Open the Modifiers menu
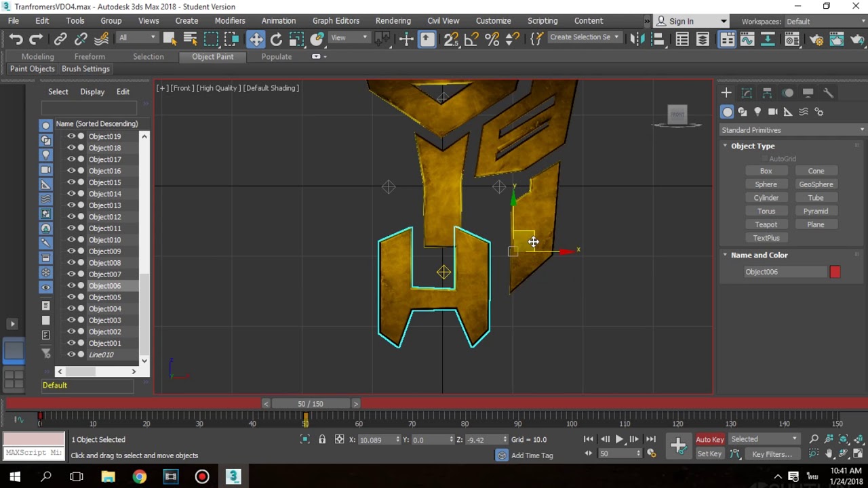 tap(230, 21)
